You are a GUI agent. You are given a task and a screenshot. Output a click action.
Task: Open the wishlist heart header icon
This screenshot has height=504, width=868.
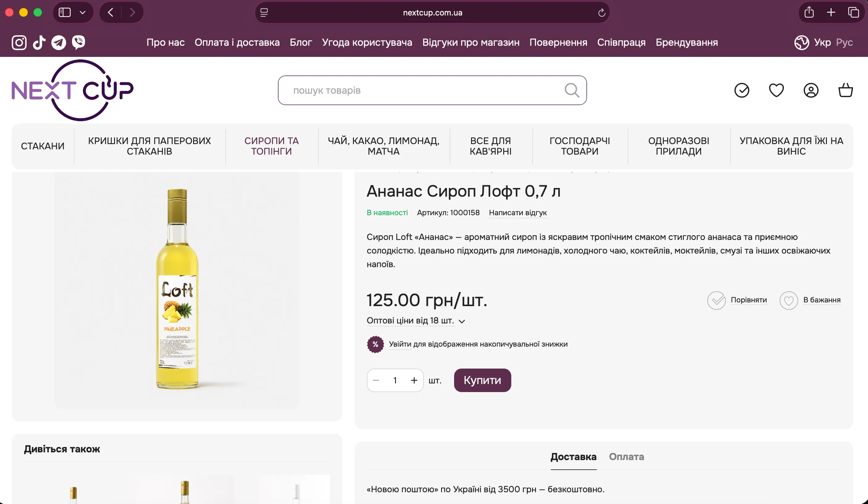[x=777, y=90]
